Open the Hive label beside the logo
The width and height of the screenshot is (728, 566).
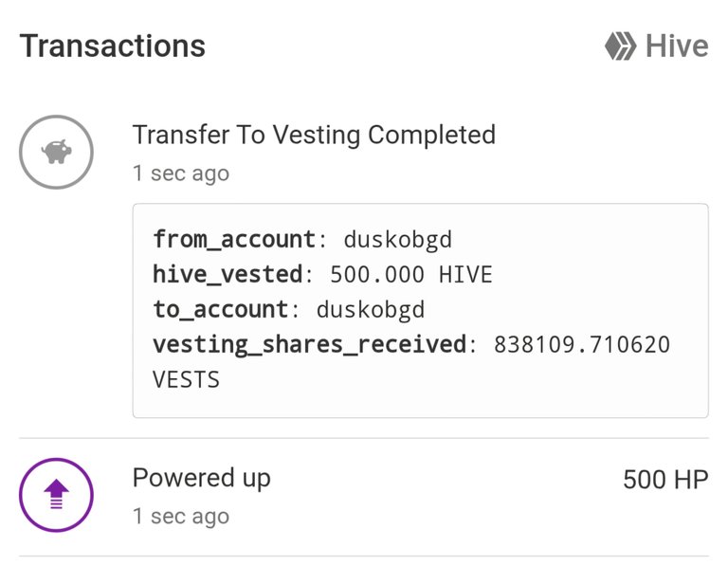(677, 46)
